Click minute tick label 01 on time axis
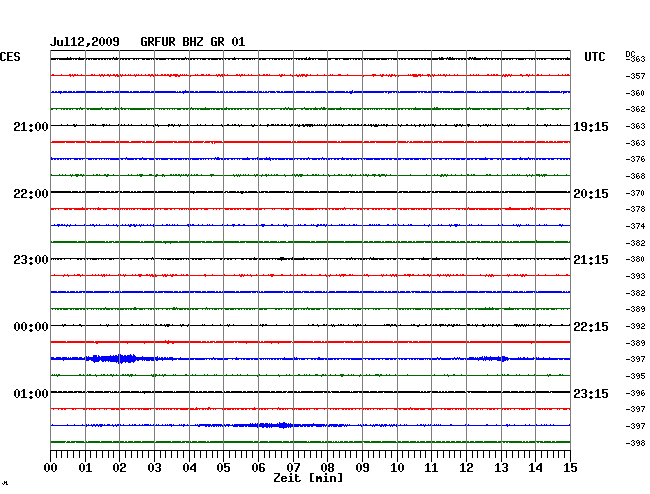This screenshot has width=650, height=494. tap(85, 468)
